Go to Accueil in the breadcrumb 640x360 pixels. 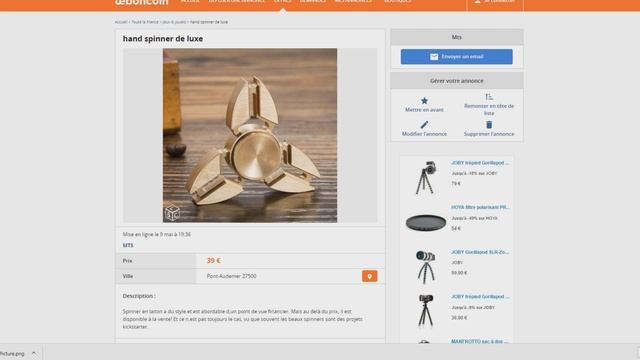[x=121, y=22]
